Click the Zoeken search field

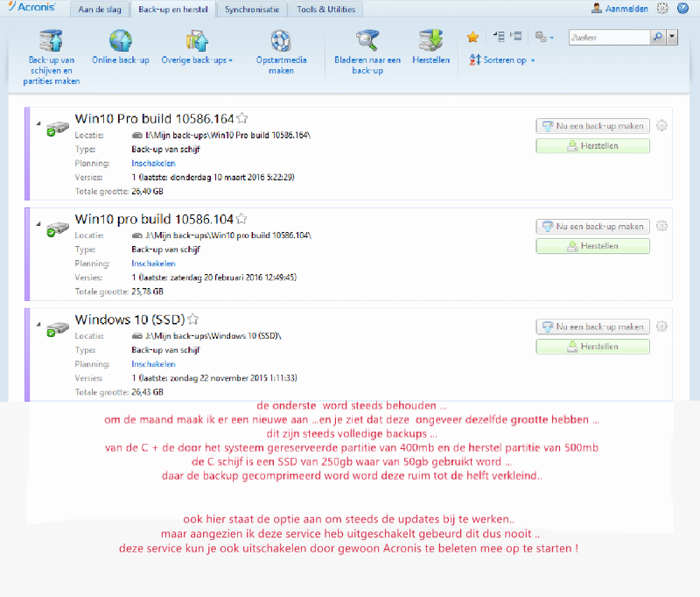tap(608, 37)
